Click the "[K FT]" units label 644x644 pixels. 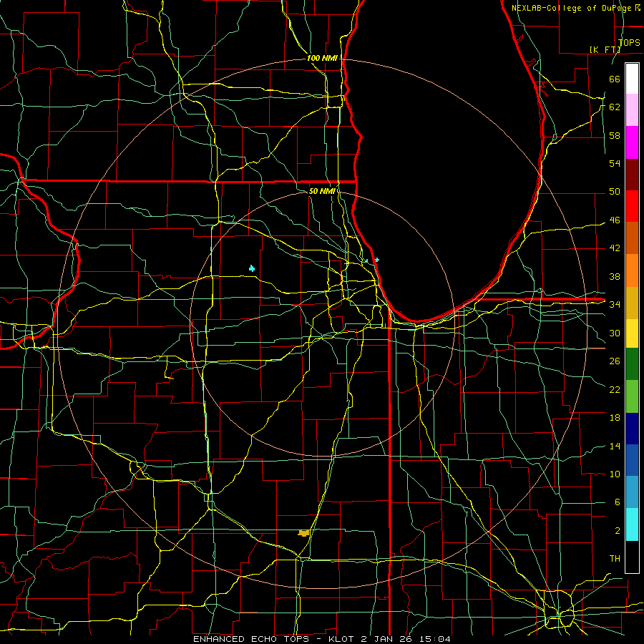click(x=605, y=49)
